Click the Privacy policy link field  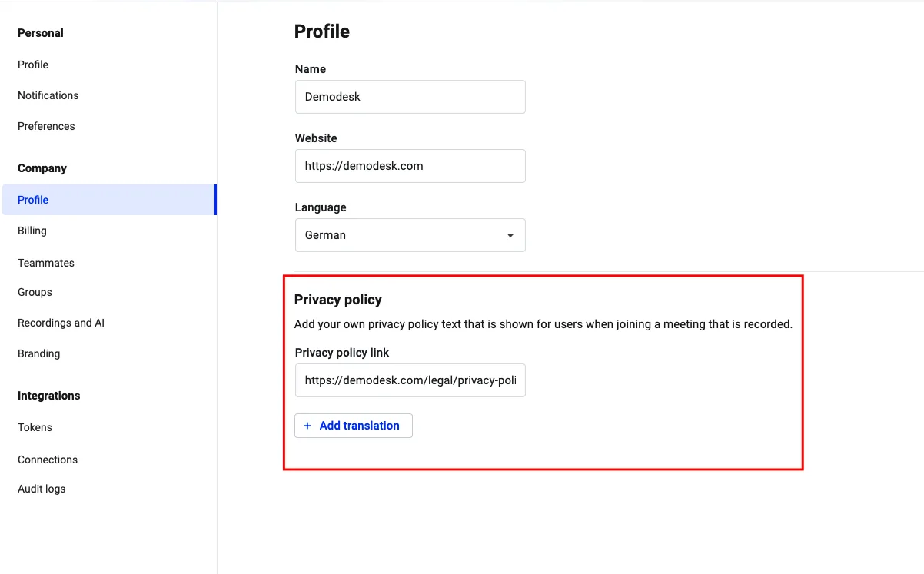[x=410, y=380]
